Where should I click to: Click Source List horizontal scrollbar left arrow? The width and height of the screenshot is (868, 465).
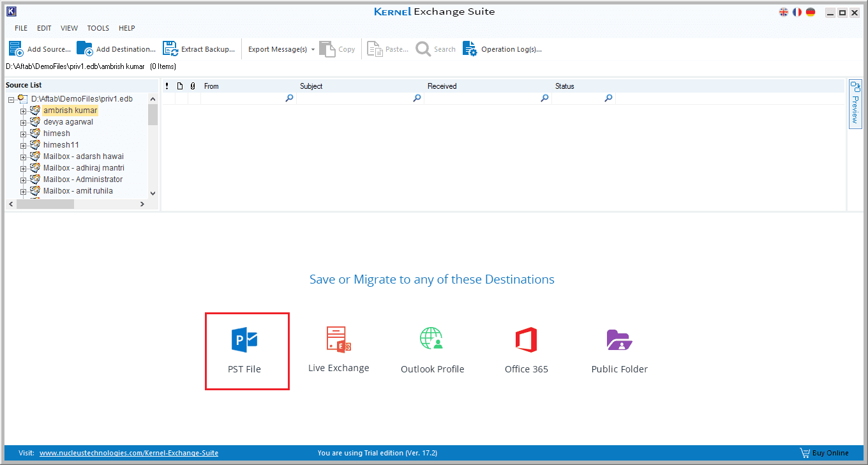point(10,204)
